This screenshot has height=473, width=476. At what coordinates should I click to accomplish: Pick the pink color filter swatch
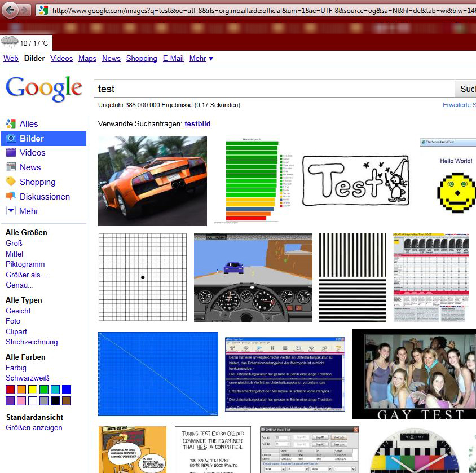21,401
